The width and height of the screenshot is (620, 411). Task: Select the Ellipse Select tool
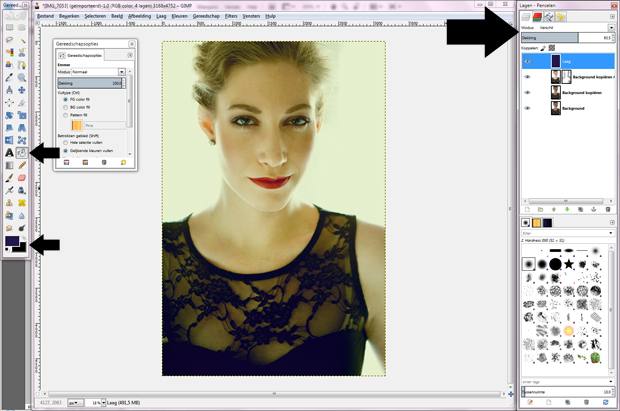tap(22, 27)
